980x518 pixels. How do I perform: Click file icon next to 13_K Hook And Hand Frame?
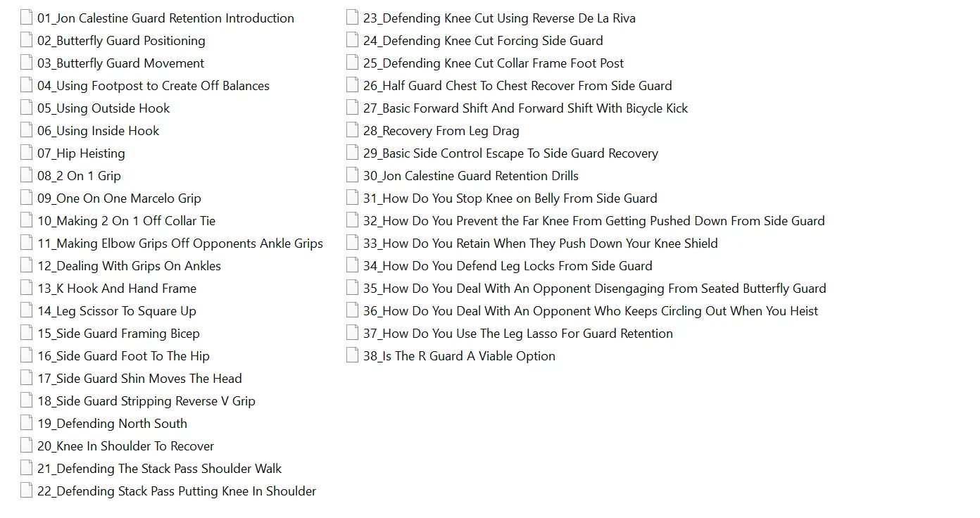27,289
